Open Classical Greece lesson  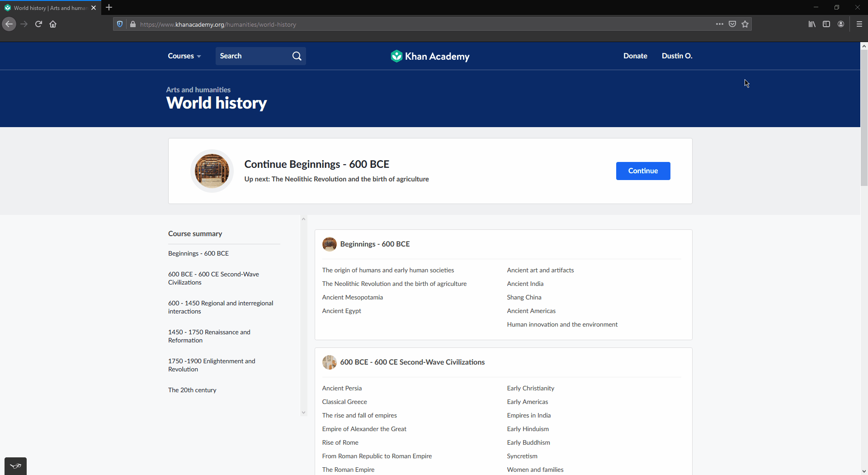[x=344, y=402]
